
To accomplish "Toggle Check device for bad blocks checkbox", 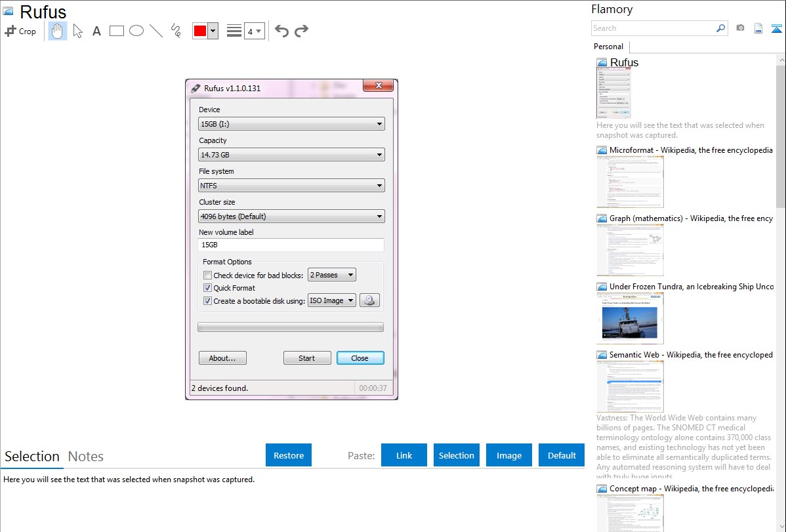I will point(208,276).
